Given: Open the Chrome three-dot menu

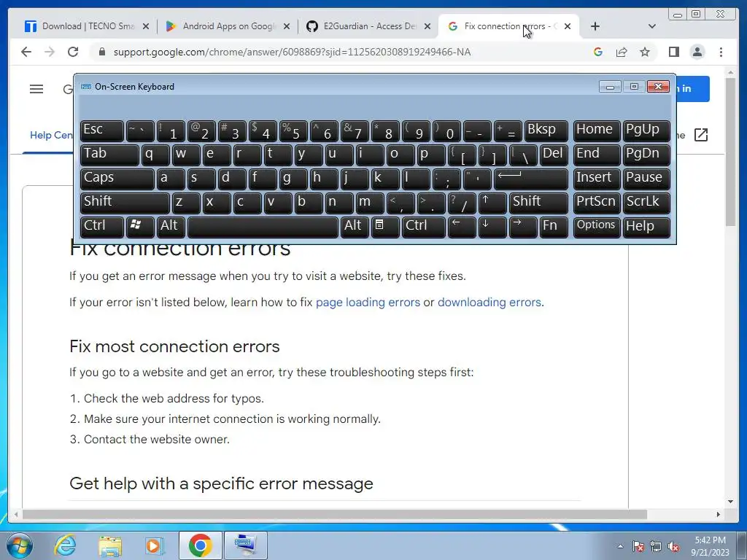Looking at the screenshot, I should (x=721, y=52).
